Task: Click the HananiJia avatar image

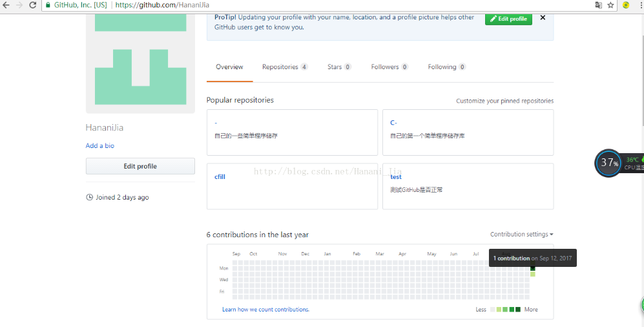Action: 140,64
